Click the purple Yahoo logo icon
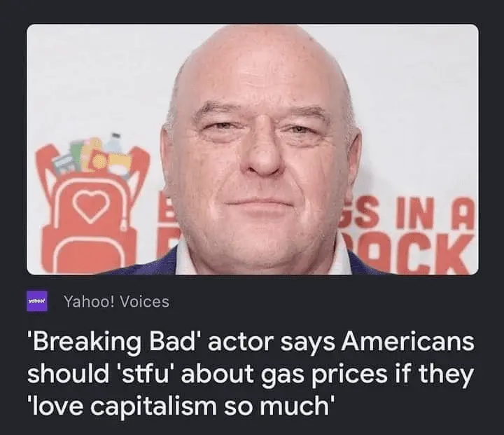504x435 pixels. [37, 301]
